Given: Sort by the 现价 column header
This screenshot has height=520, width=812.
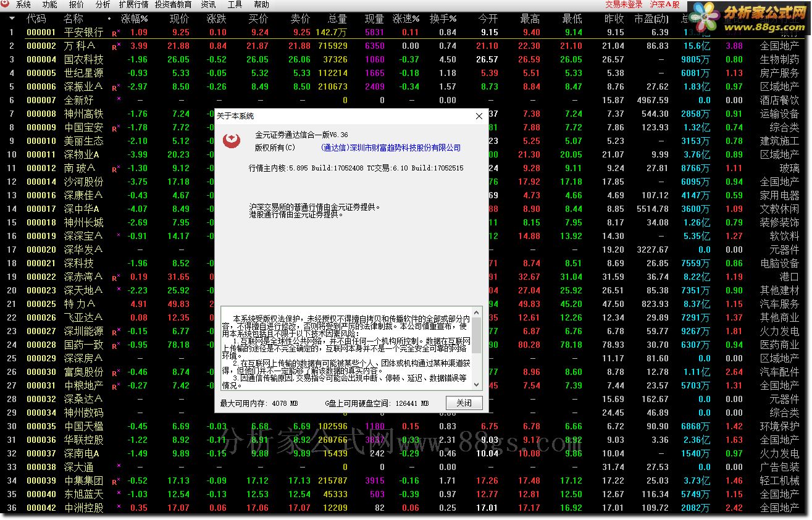Looking at the screenshot, I should click(180, 19).
